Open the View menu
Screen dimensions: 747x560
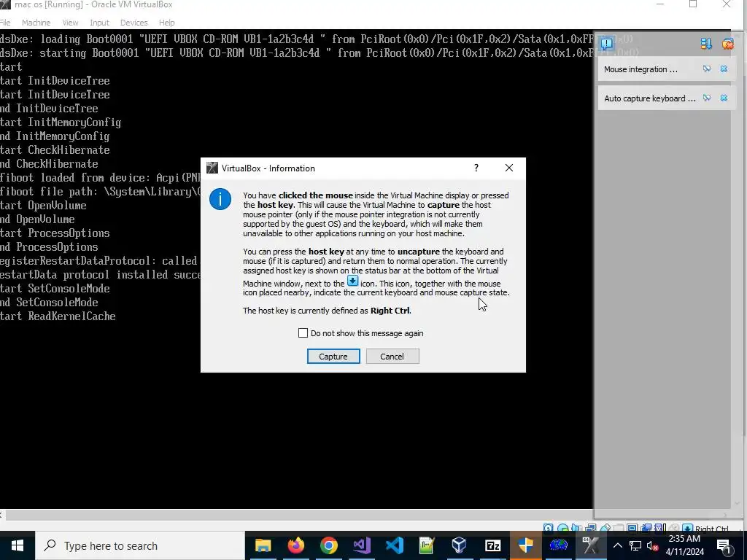pos(70,23)
